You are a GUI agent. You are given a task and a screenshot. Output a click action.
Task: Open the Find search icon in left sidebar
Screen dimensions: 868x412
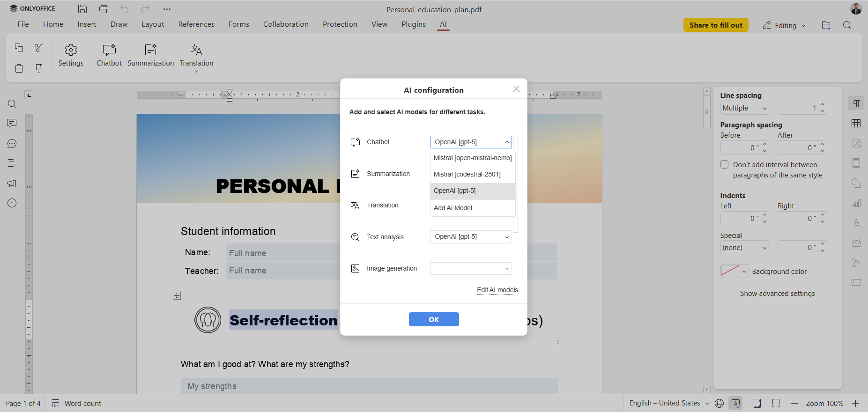coord(12,104)
